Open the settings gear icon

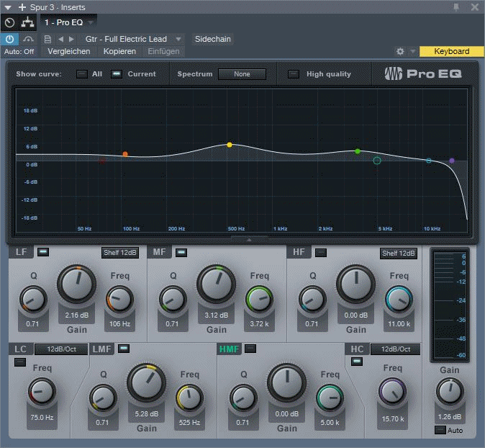(x=400, y=51)
